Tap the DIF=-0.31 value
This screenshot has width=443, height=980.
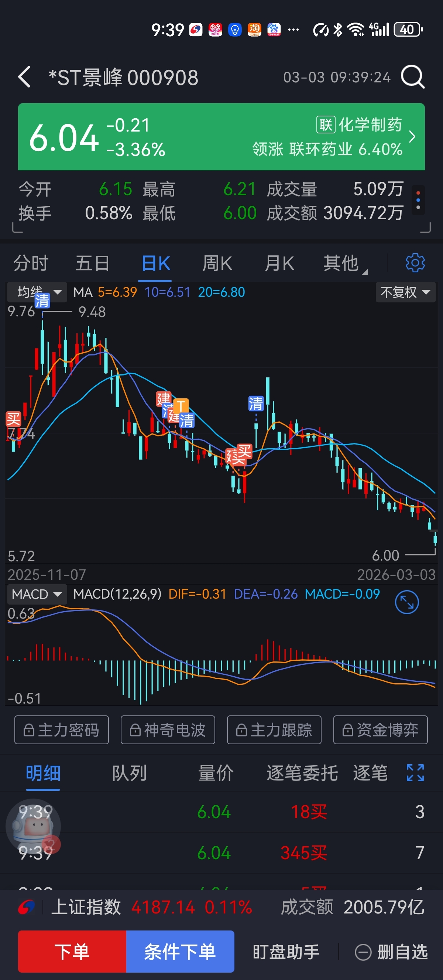point(197,594)
